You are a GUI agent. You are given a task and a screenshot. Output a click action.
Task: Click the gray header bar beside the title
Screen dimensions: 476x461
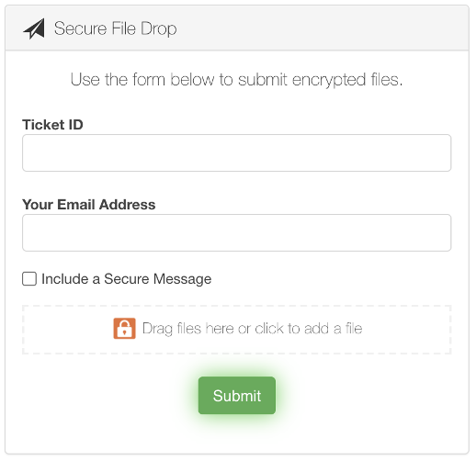click(322, 28)
